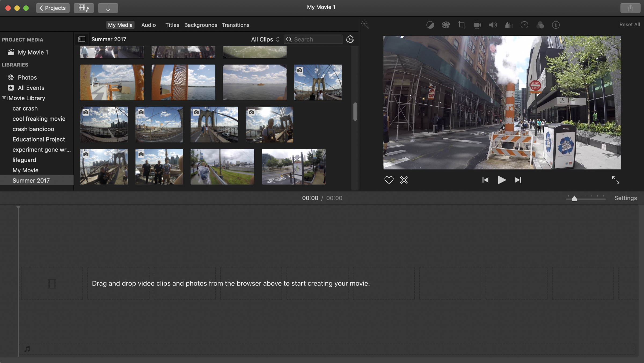The height and width of the screenshot is (363, 644).
Task: Switch to the Audio tab
Action: coord(148,25)
